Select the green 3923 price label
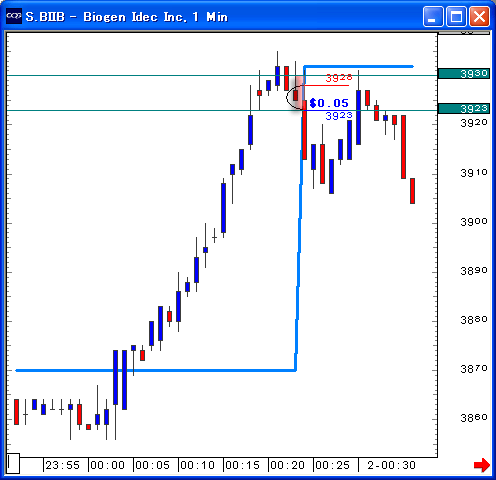Image resolution: width=496 pixels, height=480 pixels. pyautogui.click(x=464, y=109)
